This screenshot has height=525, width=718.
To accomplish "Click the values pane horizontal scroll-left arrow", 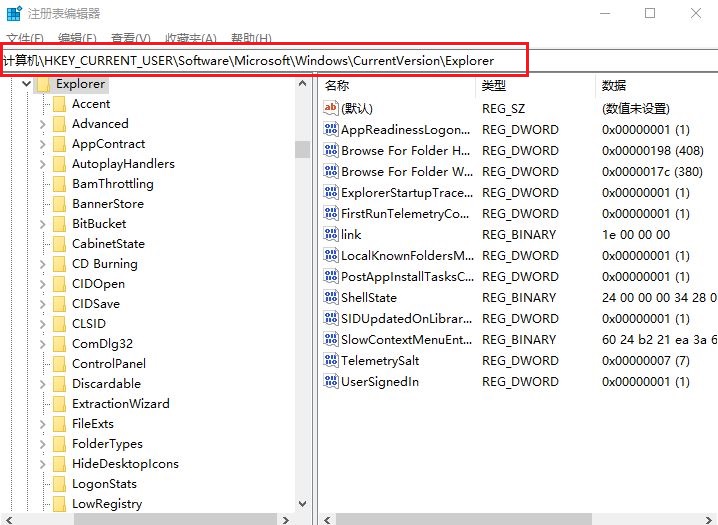I will [327, 520].
